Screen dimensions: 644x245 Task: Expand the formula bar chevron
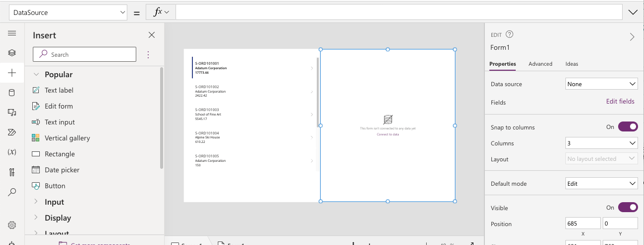(633, 12)
